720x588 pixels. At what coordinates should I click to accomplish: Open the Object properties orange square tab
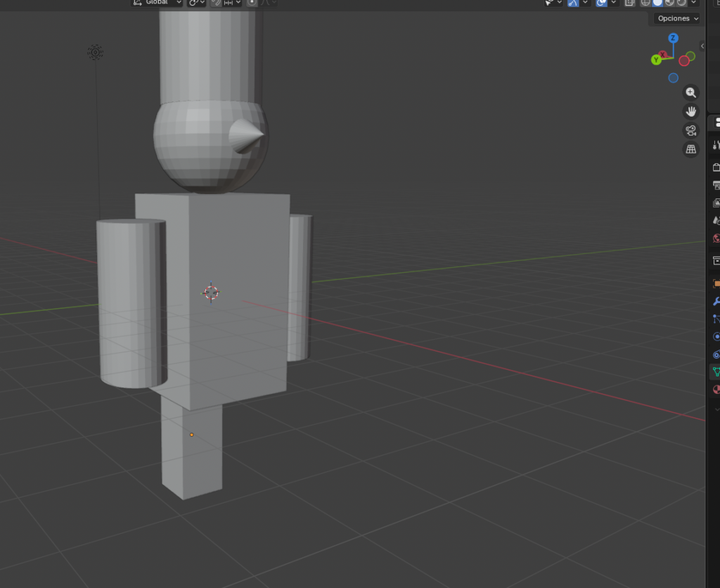(x=716, y=283)
